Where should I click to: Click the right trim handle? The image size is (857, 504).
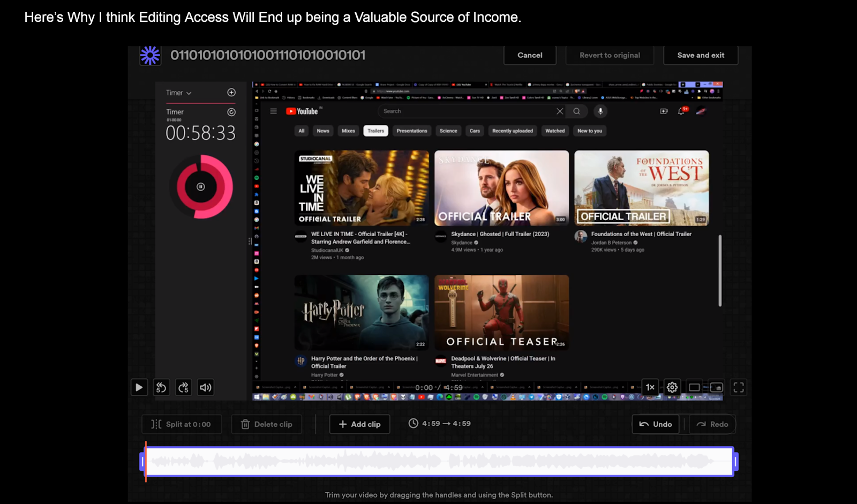[x=736, y=462]
